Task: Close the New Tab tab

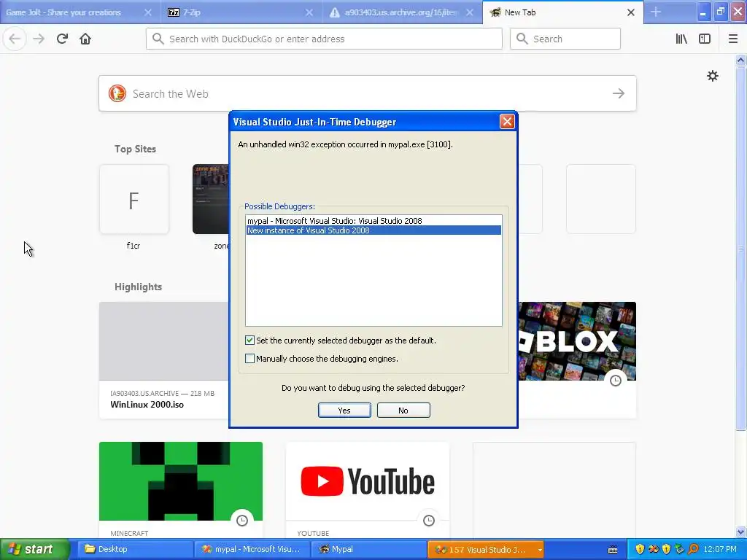Action: [x=631, y=12]
